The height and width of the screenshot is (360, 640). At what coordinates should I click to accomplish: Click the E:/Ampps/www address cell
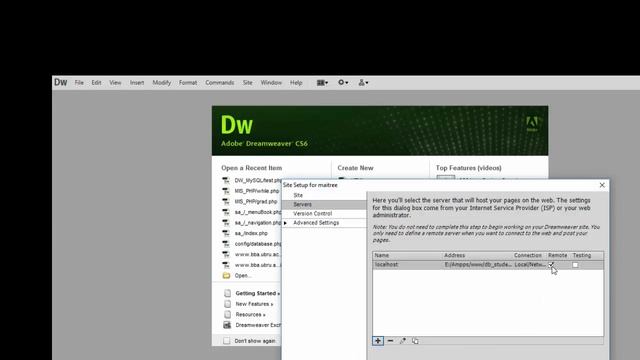tap(478, 264)
